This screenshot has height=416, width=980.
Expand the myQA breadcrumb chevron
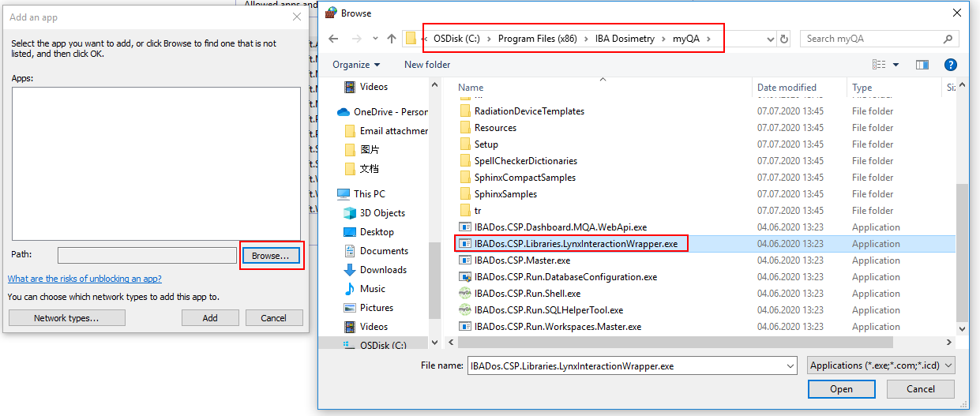click(709, 39)
